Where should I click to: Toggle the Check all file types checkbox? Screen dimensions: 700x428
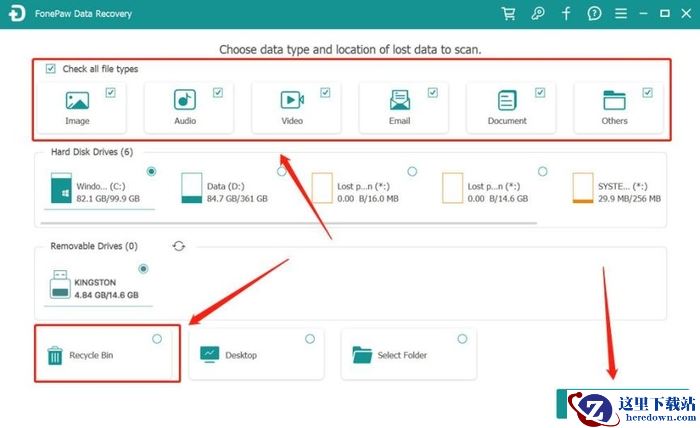coord(50,69)
